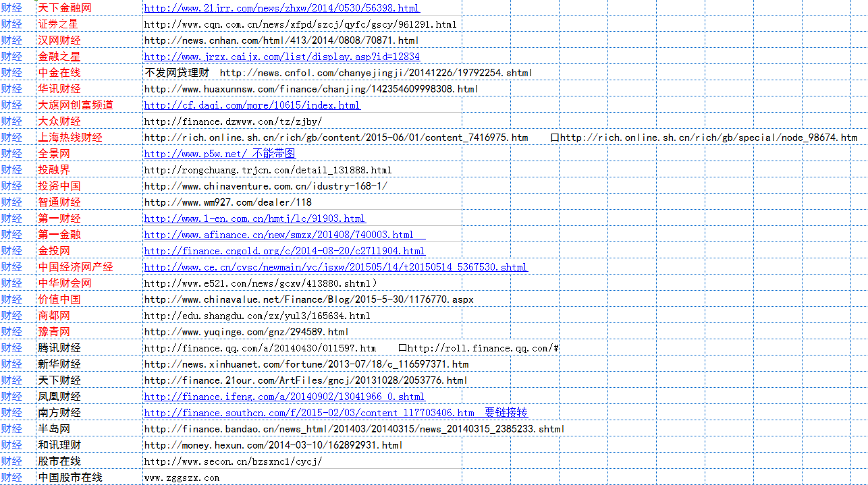
Task: Select the 天下金融网 name cell
Action: (89, 8)
